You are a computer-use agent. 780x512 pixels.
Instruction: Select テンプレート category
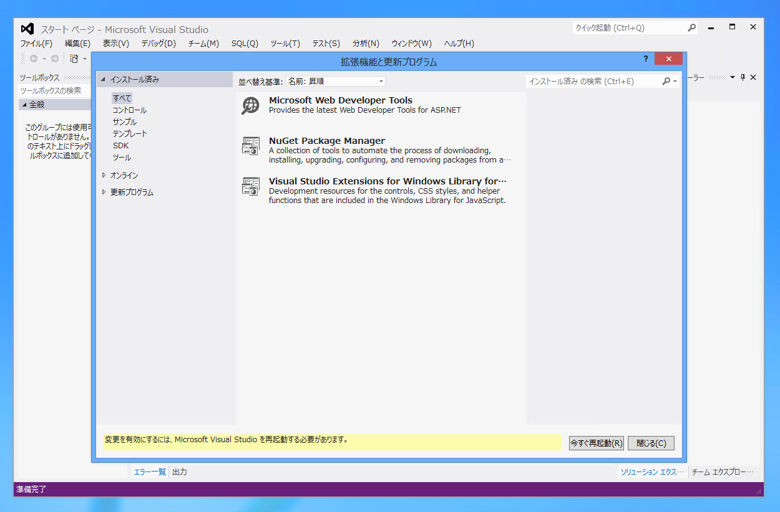point(129,134)
